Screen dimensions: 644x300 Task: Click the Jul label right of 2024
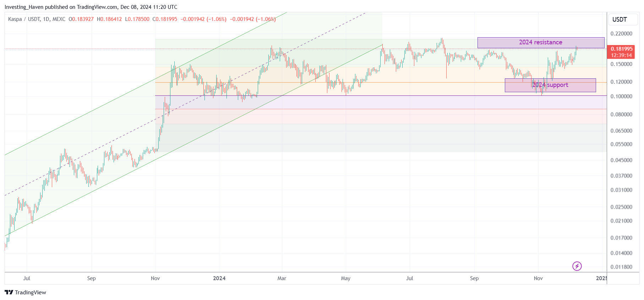pyautogui.click(x=410, y=278)
